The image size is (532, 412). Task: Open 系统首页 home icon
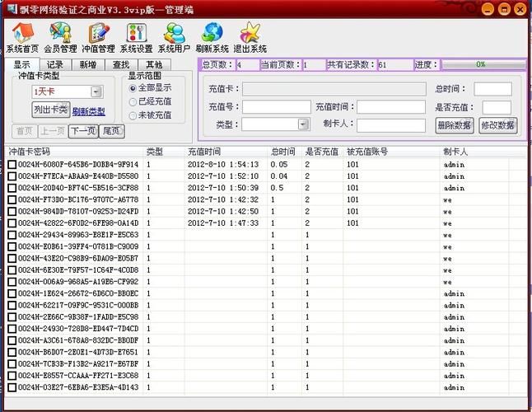[x=23, y=37]
